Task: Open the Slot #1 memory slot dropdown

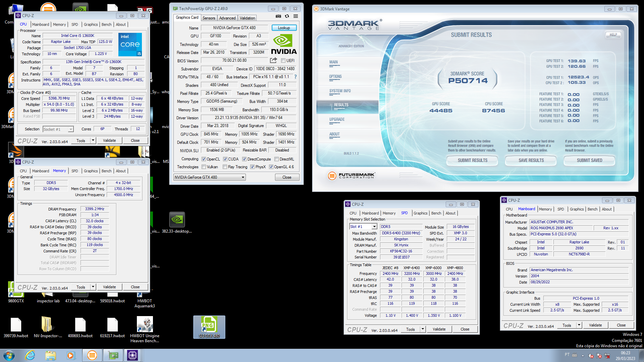Action: coord(363,227)
